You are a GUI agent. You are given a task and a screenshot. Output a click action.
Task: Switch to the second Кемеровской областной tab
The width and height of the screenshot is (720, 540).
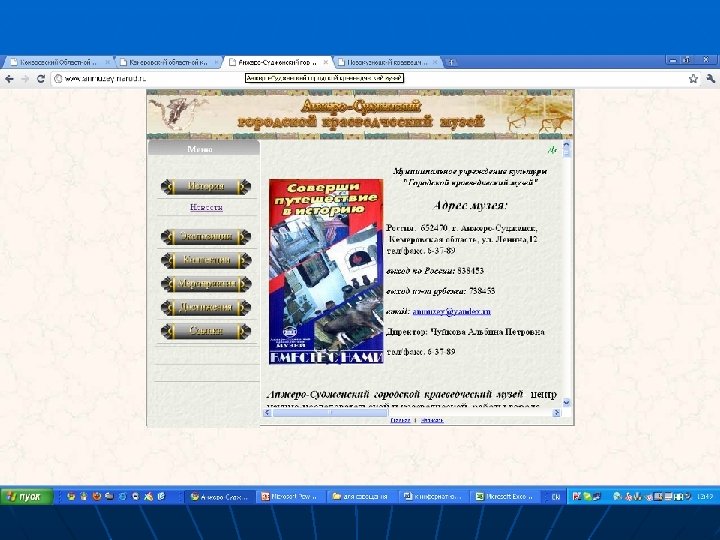coord(169,62)
